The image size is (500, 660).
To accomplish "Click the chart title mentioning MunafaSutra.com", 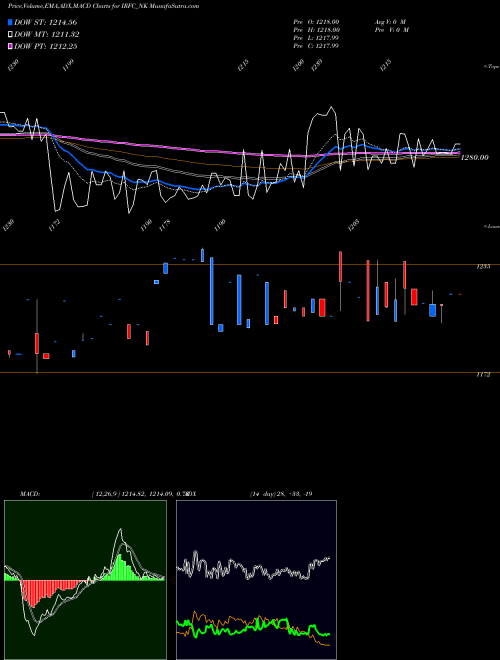I will pyautogui.click(x=104, y=6).
